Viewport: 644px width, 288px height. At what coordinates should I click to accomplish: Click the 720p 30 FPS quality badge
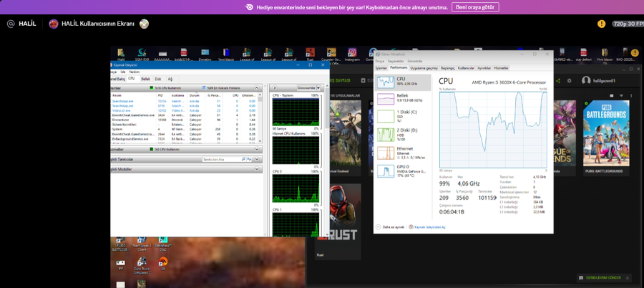tap(628, 24)
